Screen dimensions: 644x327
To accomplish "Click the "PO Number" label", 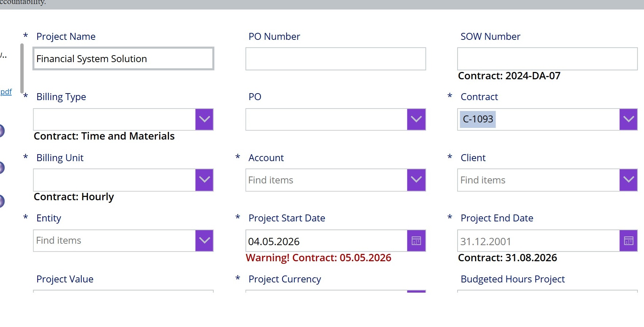I will (x=274, y=37).
